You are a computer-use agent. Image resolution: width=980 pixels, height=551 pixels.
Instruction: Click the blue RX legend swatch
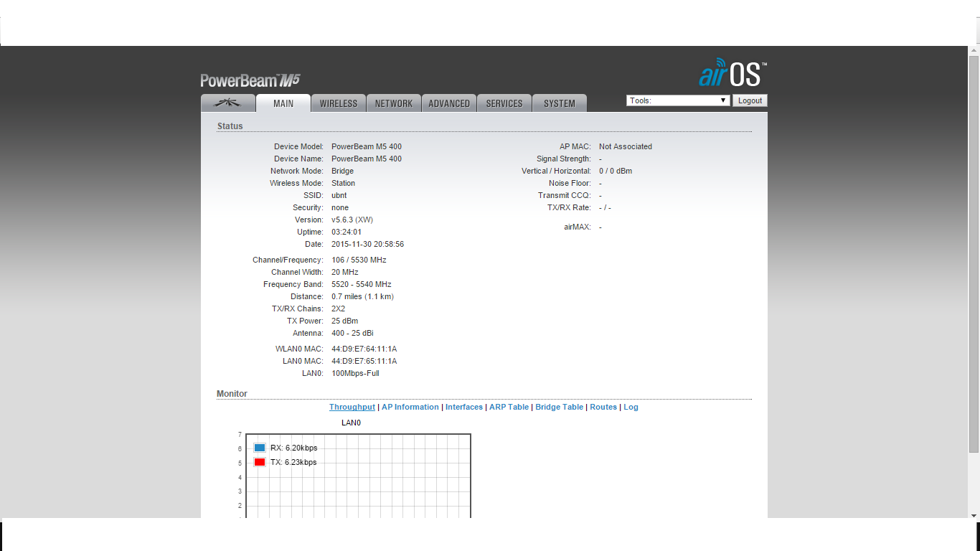click(x=260, y=448)
